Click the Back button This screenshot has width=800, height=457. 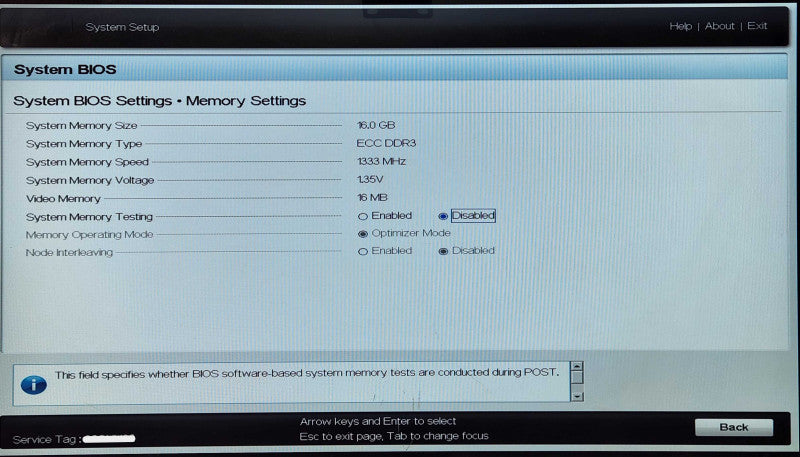coord(734,427)
